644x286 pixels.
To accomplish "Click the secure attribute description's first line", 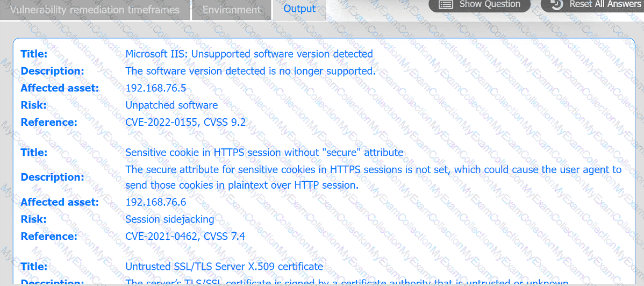I will (x=373, y=169).
